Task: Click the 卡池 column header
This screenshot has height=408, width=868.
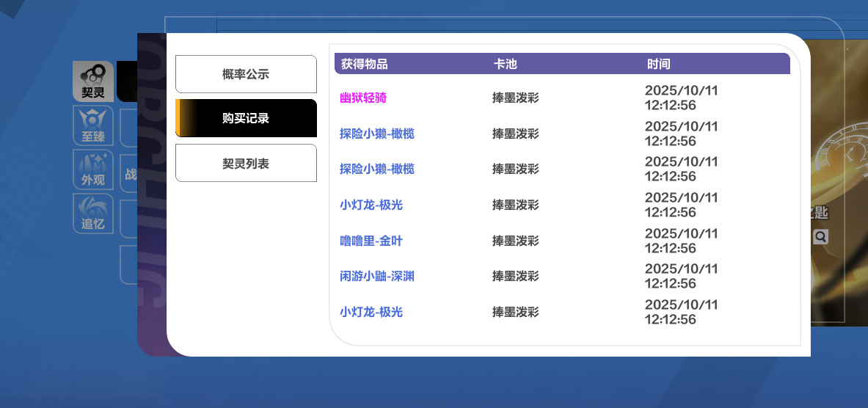Action: click(x=506, y=64)
